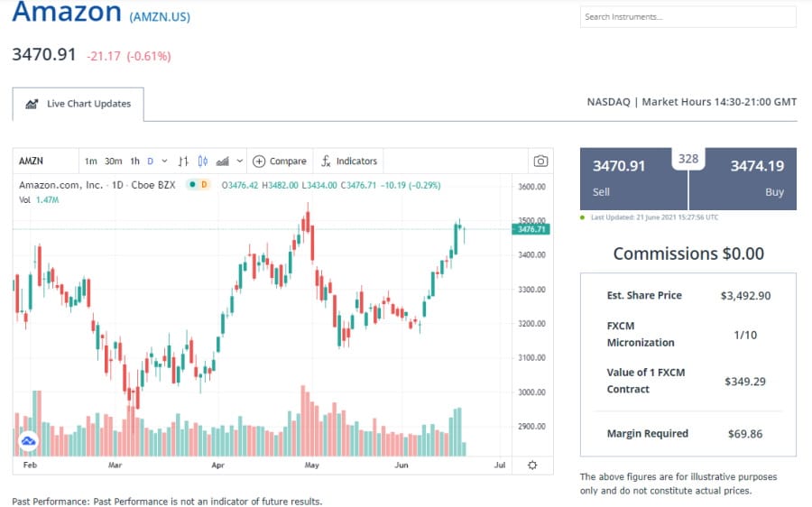Viewport: 812px width, 507px height.
Task: Click the Amazon.com, Inc. chart legend title
Action: [x=97, y=185]
